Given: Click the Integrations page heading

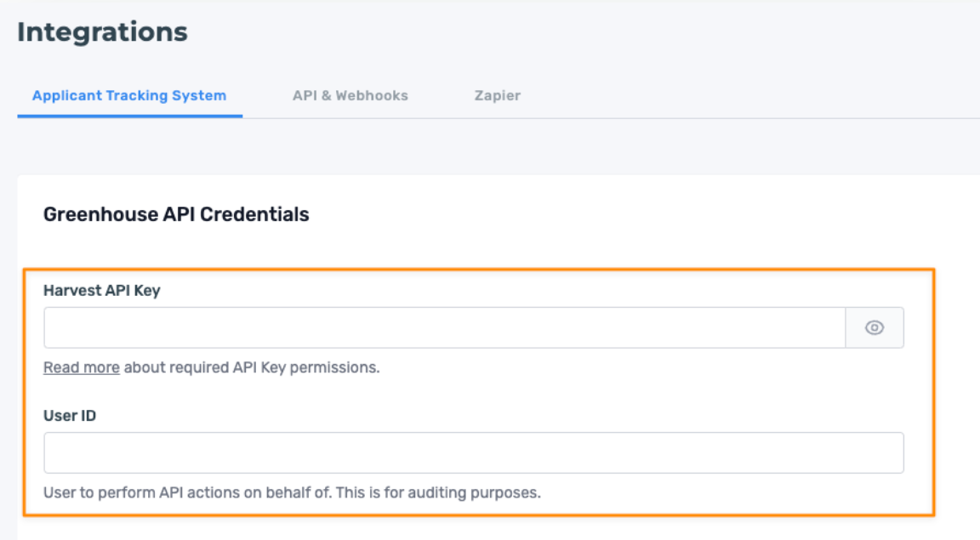Looking at the screenshot, I should tap(102, 31).
